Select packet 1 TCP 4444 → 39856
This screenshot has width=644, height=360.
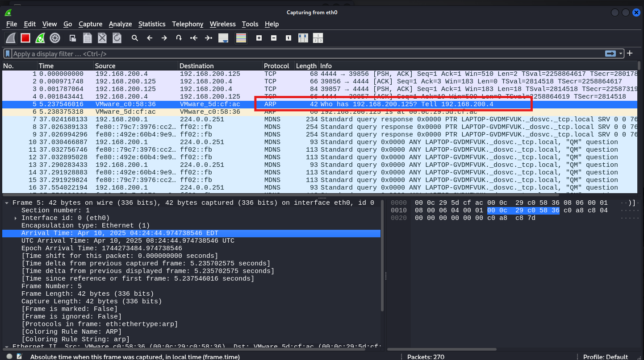coord(320,74)
